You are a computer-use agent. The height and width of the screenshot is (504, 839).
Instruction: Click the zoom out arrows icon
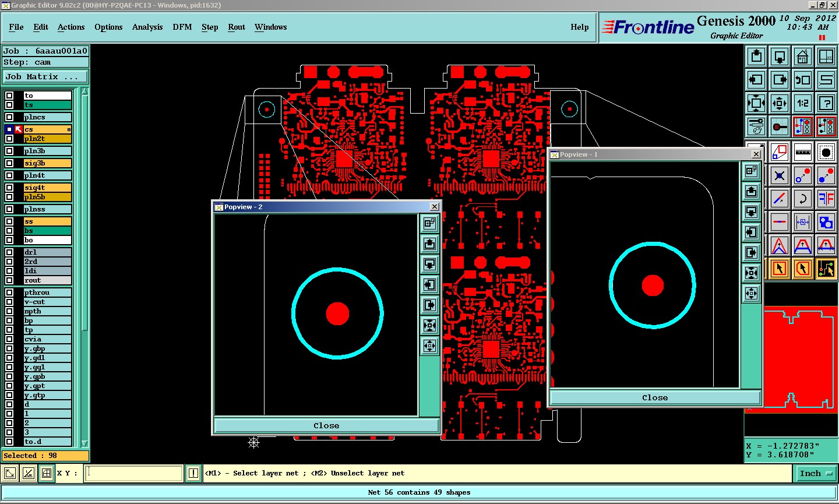(780, 103)
